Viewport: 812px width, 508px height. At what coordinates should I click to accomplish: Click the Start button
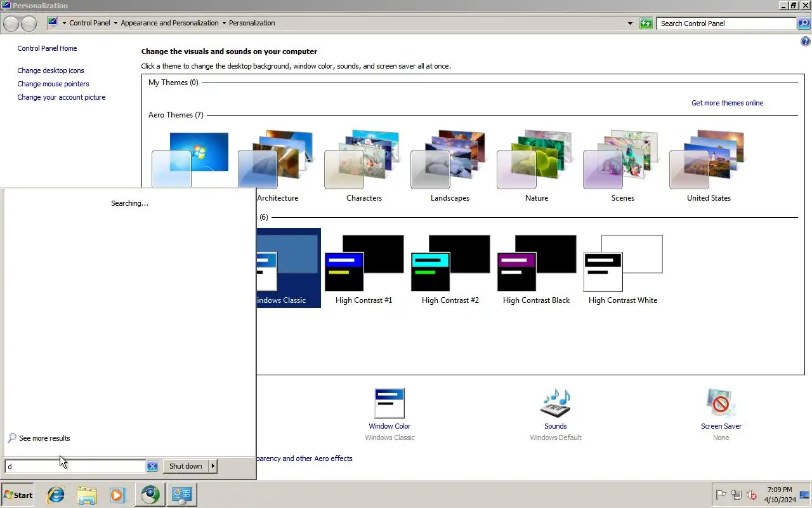tap(18, 495)
